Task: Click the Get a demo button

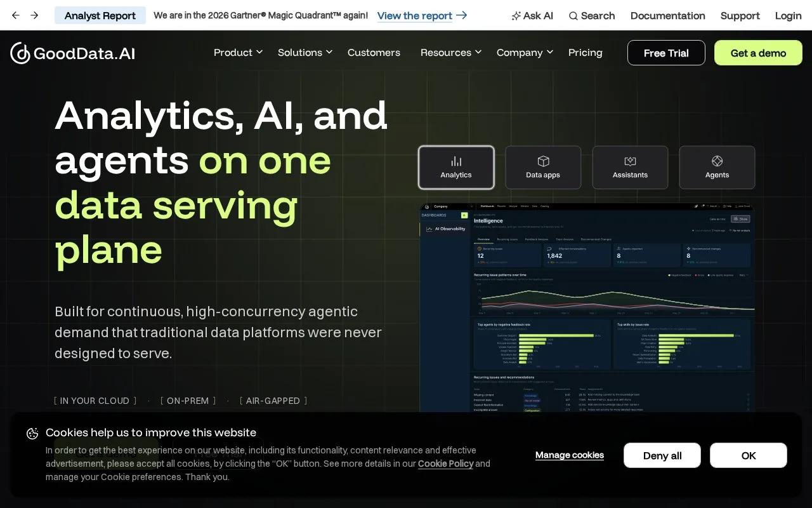Action: (758, 53)
